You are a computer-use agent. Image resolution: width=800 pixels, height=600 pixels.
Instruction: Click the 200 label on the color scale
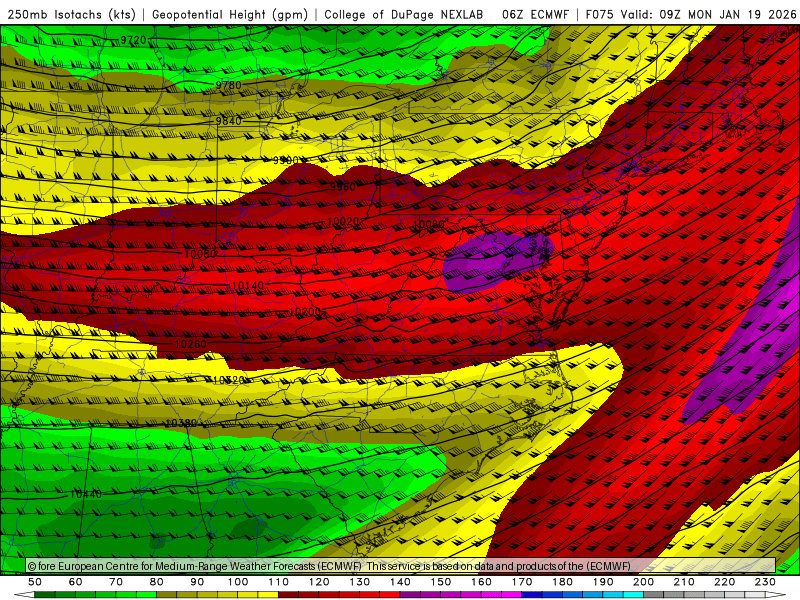[644, 582]
